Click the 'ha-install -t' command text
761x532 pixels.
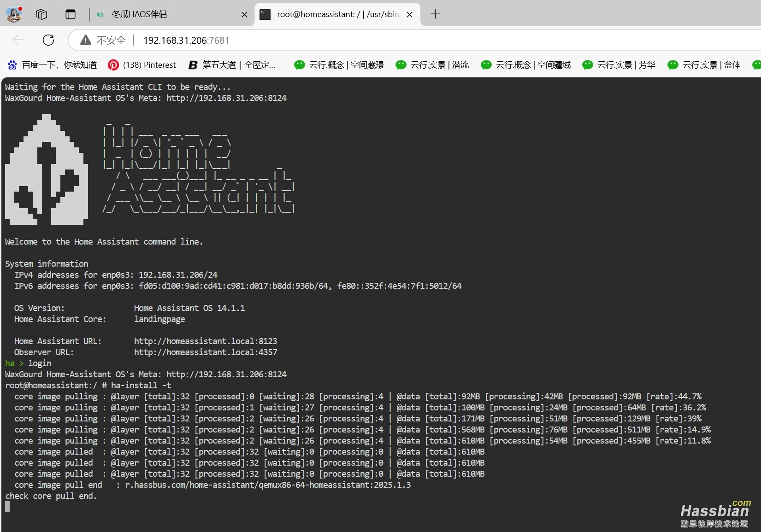point(141,386)
